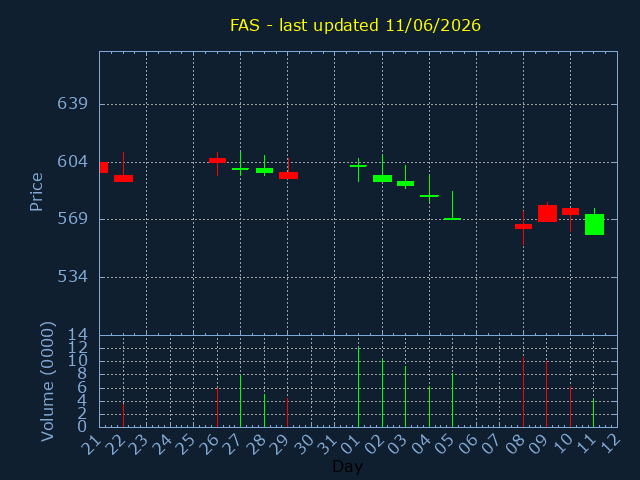Click the red volume bar for day 10
Screen dimensions: 640x480
click(x=570, y=407)
